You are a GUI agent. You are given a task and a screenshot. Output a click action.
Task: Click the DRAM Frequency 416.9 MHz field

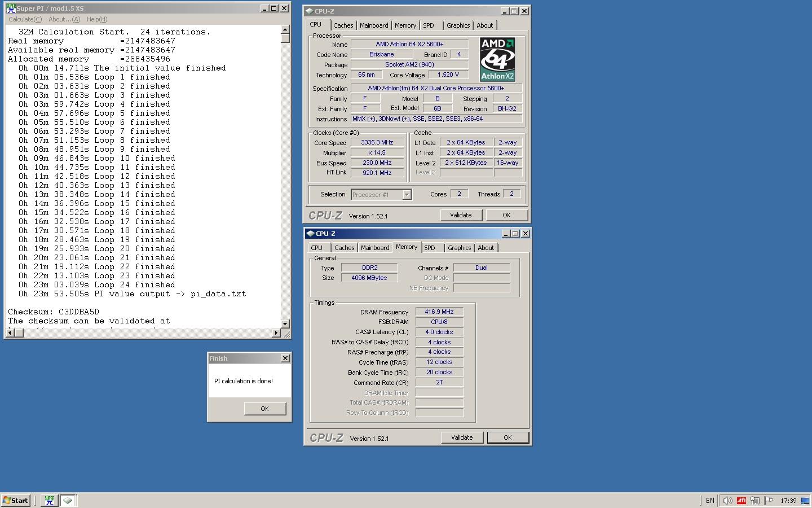point(439,312)
